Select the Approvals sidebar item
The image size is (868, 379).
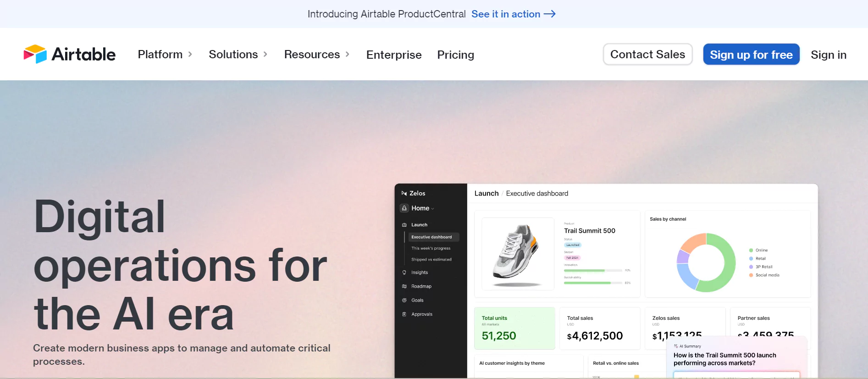(x=422, y=314)
